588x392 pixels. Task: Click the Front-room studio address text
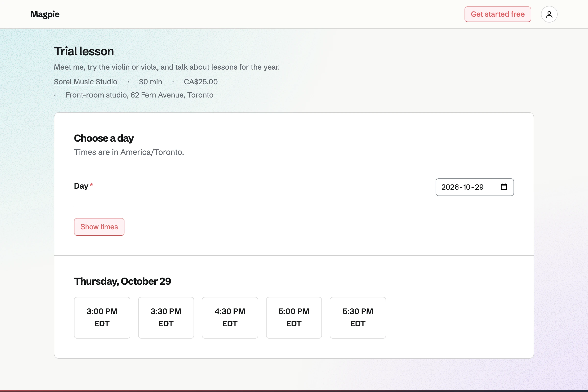click(x=139, y=95)
